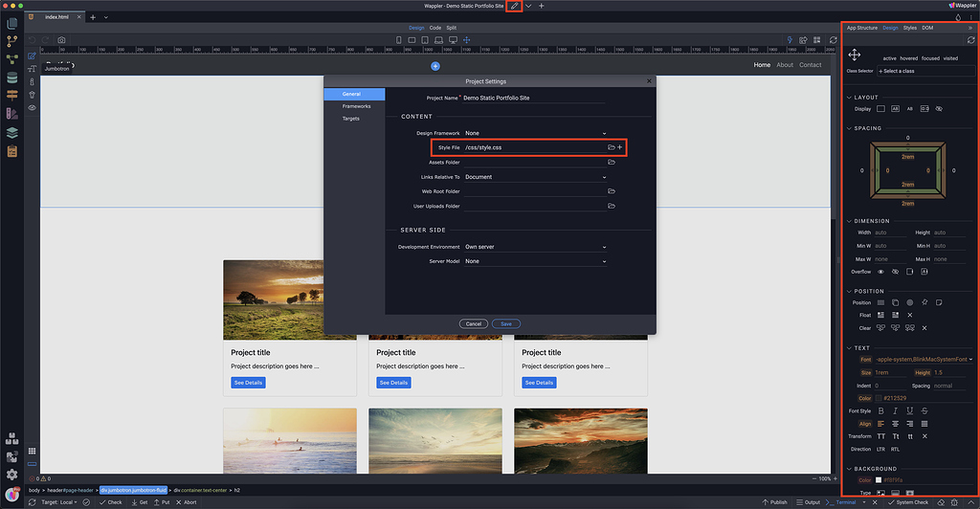Open the theme palette icon in sidebar
Screen dimensions: 980x509
click(11, 114)
